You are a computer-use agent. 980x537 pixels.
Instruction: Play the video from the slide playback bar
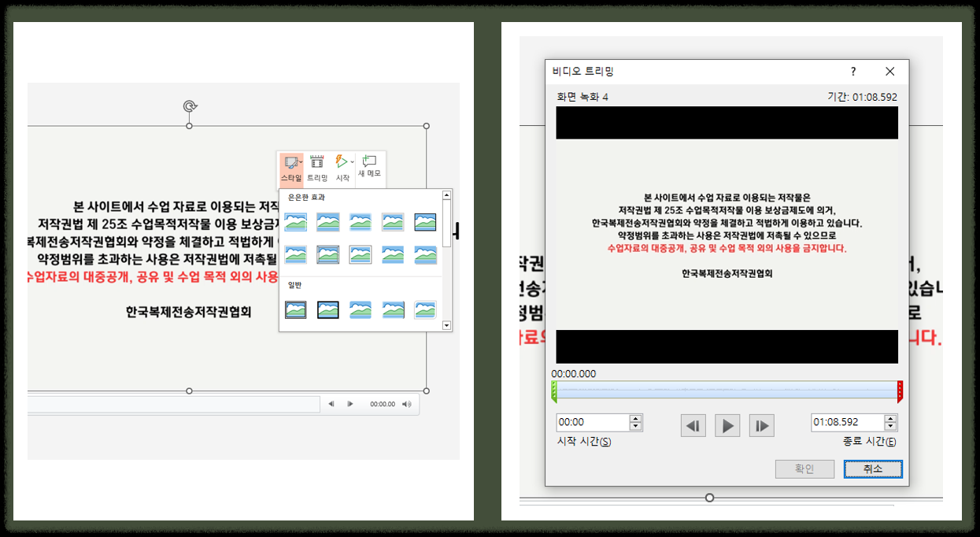pos(350,404)
